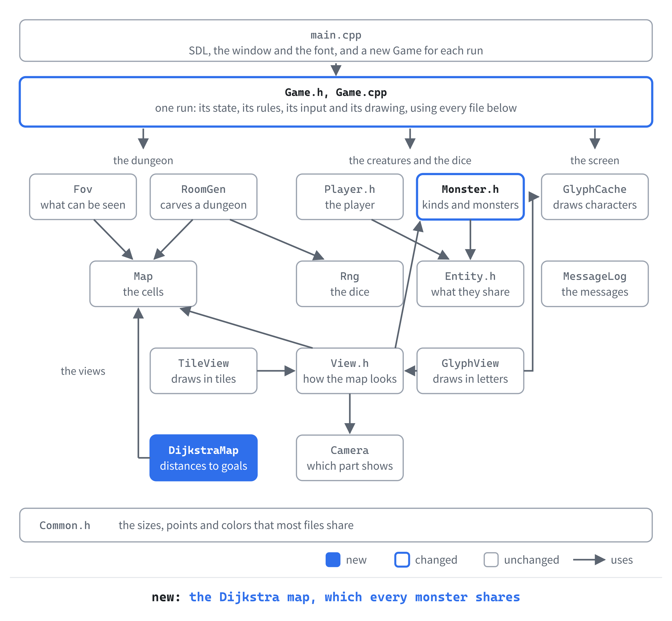The height and width of the screenshot is (621, 672).
Task: Click the Common.h bar
Action: point(336,525)
